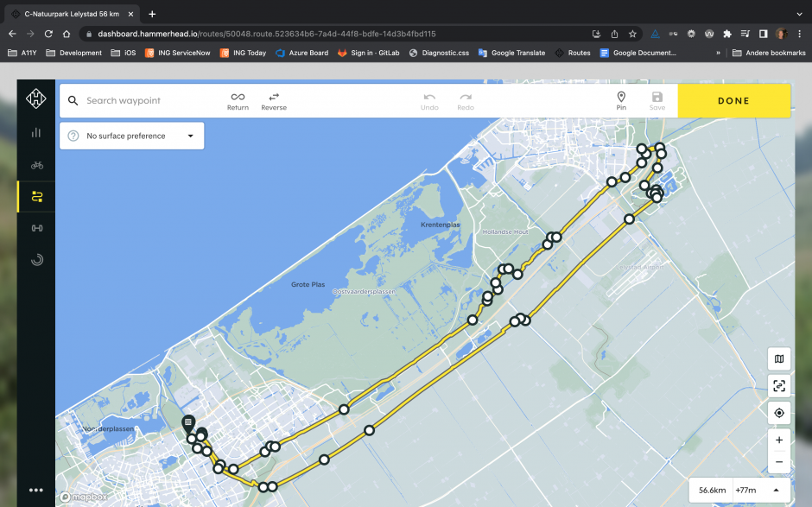Open the Azure Board bookmark

click(301, 53)
